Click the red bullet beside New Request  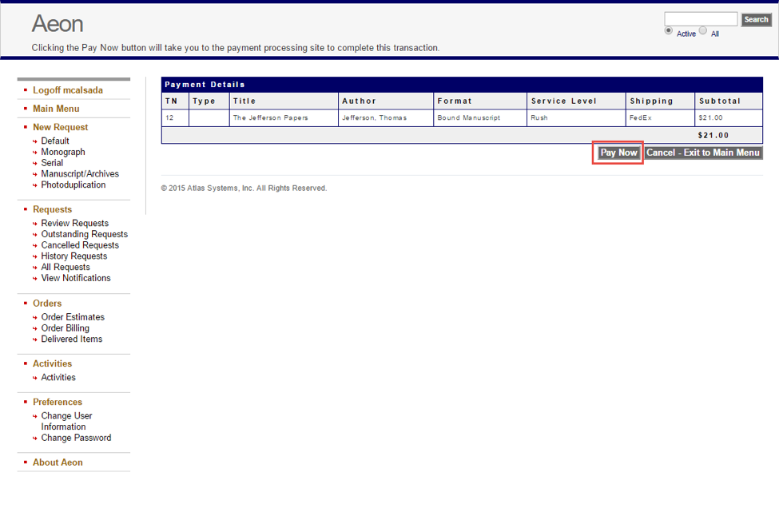24,127
